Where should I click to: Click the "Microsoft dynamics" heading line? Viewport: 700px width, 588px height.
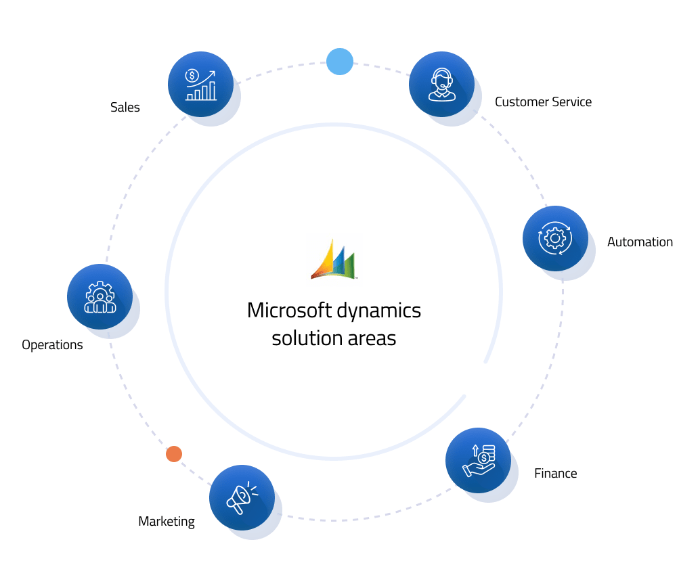(x=334, y=310)
